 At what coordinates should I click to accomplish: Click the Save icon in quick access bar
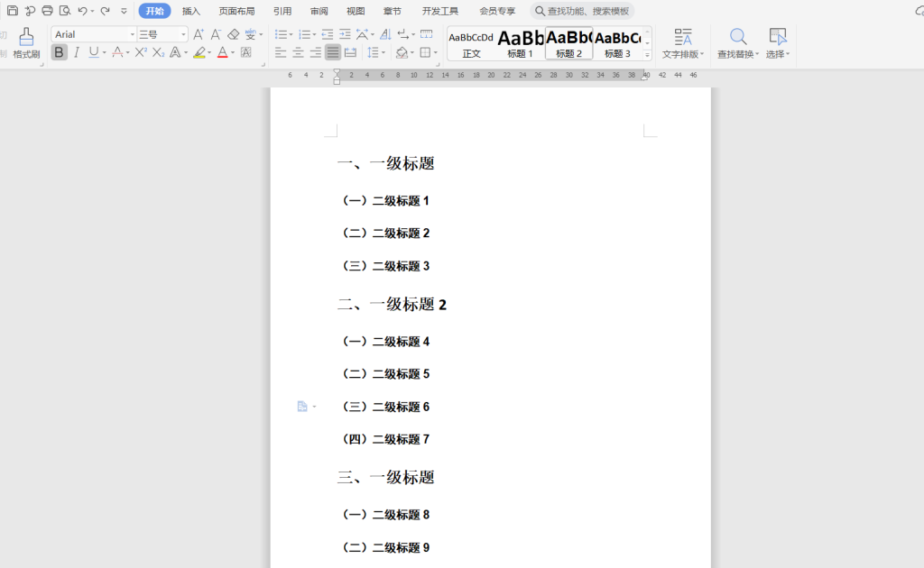13,11
